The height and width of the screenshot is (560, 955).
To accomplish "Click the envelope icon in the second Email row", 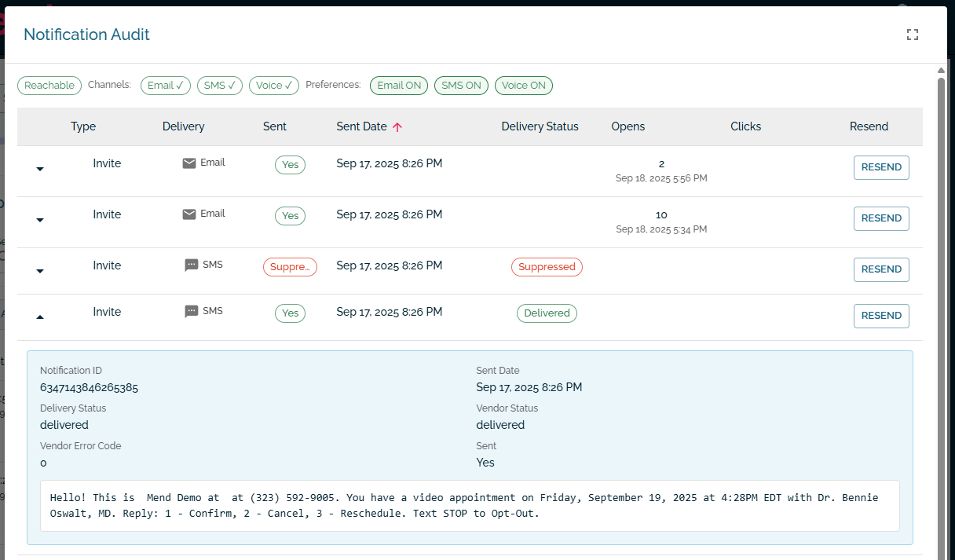I will click(x=189, y=214).
